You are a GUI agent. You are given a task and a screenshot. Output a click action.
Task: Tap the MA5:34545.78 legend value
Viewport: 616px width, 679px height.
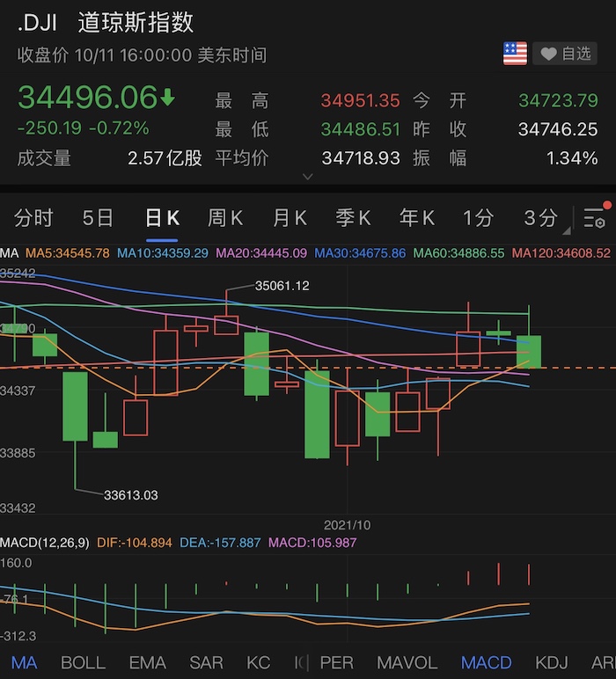(x=68, y=253)
